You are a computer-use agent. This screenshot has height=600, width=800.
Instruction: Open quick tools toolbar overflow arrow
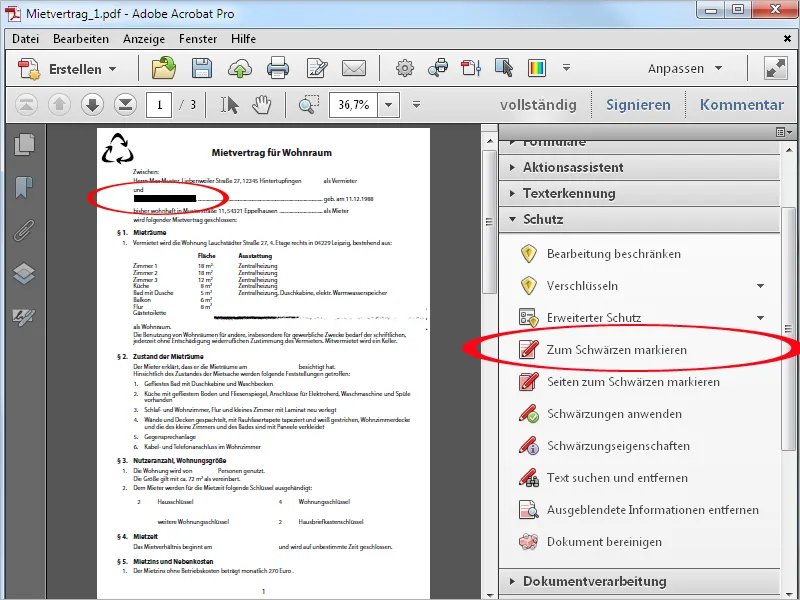click(x=566, y=67)
